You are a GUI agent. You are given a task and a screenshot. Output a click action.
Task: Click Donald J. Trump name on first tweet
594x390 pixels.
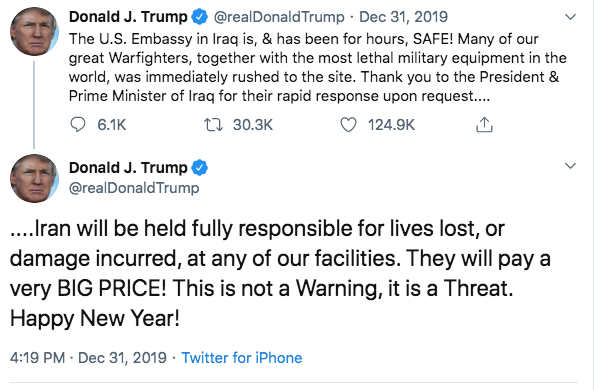128,17
